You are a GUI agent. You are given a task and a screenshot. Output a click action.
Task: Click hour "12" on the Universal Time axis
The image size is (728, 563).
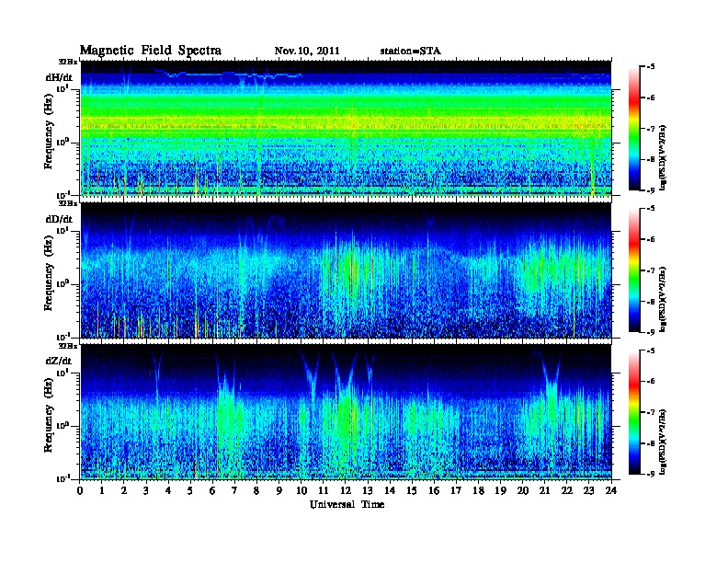pos(346,490)
